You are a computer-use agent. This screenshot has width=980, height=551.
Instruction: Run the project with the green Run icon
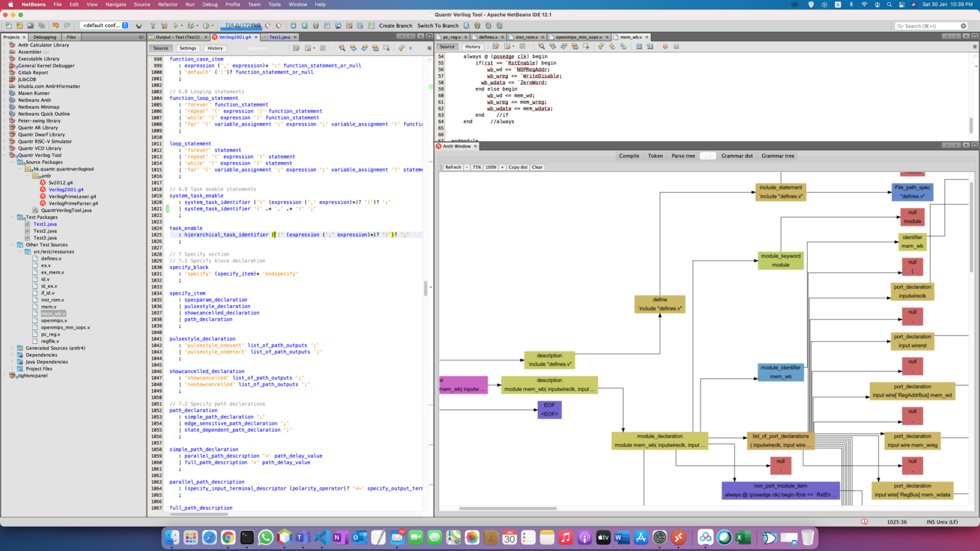pos(177,26)
